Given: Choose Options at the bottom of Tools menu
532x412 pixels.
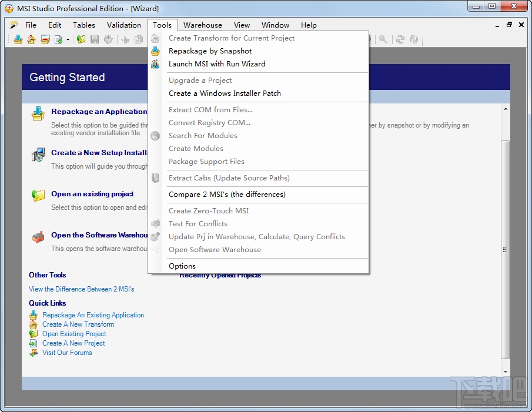Looking at the screenshot, I should (x=182, y=266).
